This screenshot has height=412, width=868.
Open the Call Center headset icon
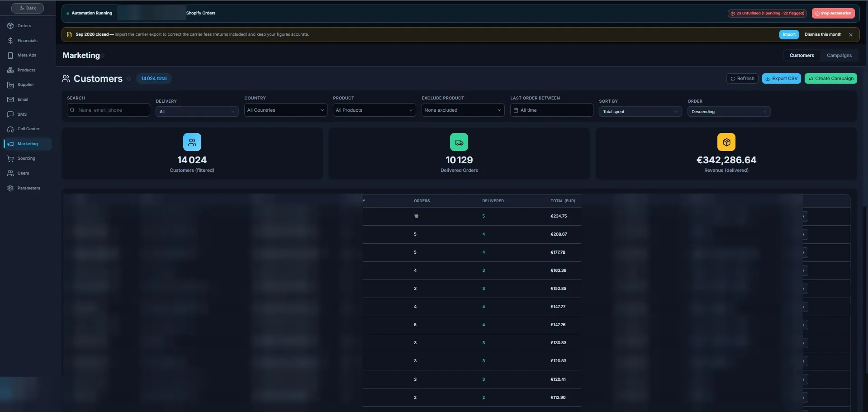(x=10, y=129)
